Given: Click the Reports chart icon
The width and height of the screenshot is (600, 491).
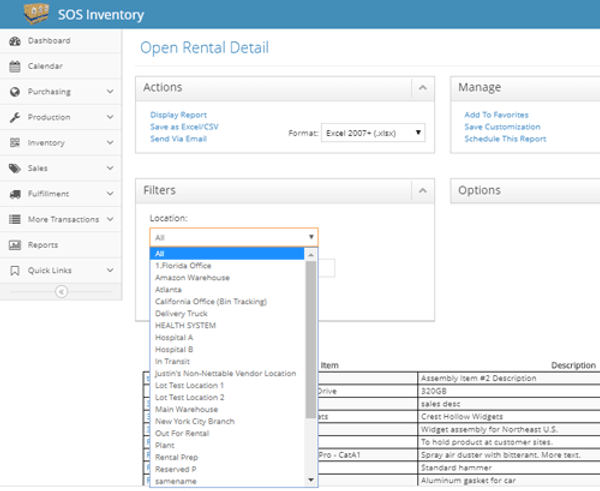Looking at the screenshot, I should point(15,245).
